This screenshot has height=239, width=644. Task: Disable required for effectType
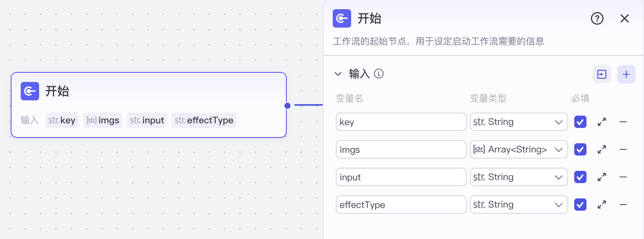coord(580,205)
